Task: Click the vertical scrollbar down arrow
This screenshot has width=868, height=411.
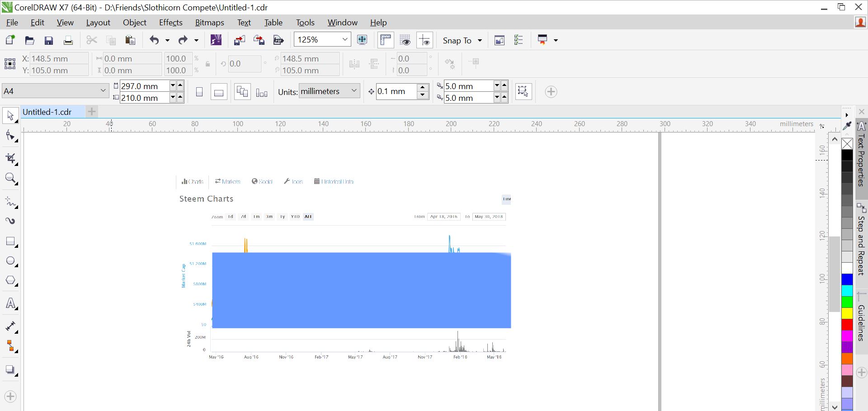Action: pos(835,407)
